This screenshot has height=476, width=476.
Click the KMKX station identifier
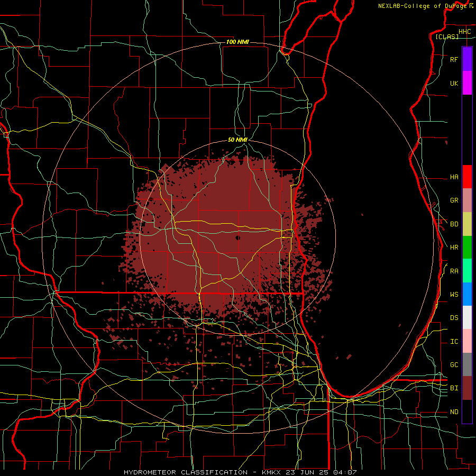click(x=271, y=472)
